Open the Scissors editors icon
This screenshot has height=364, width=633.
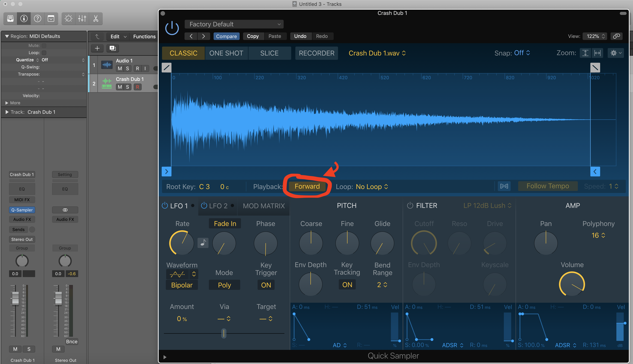[x=96, y=18]
